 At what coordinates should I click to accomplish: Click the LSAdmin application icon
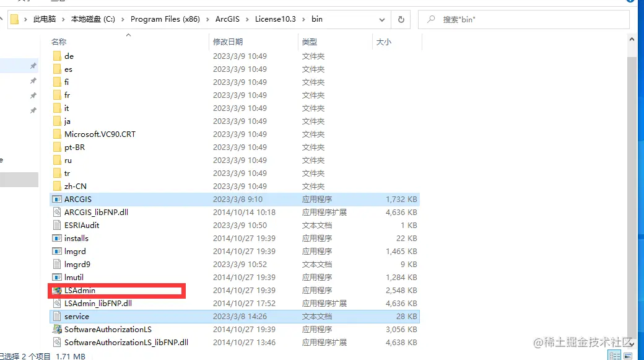[x=57, y=291]
